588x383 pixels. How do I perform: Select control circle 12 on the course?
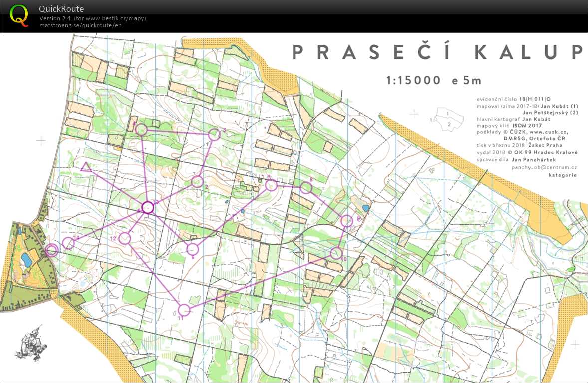[125, 238]
